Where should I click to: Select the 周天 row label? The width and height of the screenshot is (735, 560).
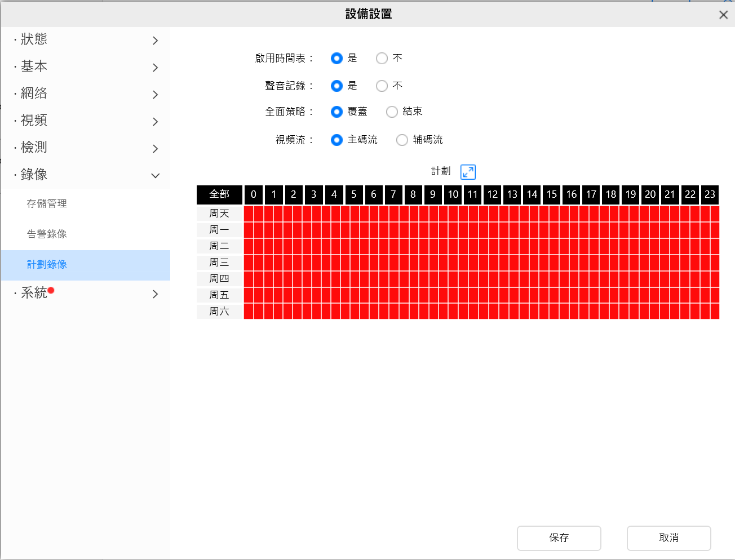coord(219,214)
